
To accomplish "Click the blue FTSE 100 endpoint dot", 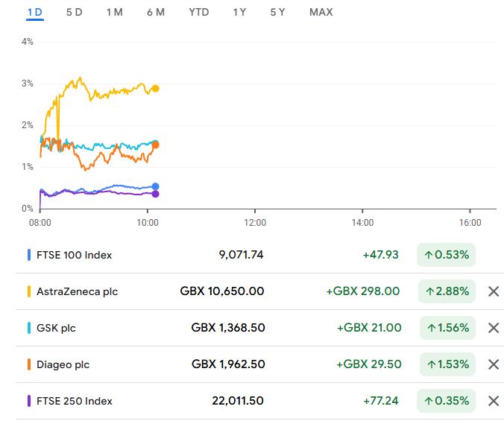I will click(155, 186).
